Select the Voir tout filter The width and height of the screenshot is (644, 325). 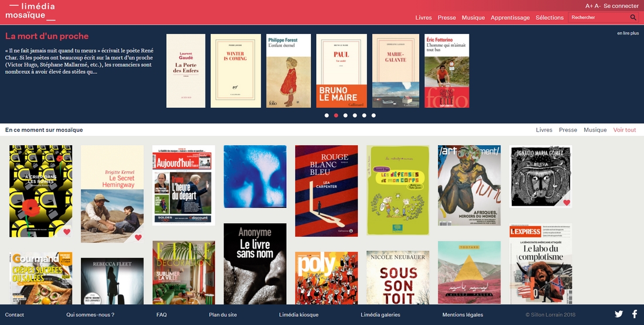click(624, 130)
